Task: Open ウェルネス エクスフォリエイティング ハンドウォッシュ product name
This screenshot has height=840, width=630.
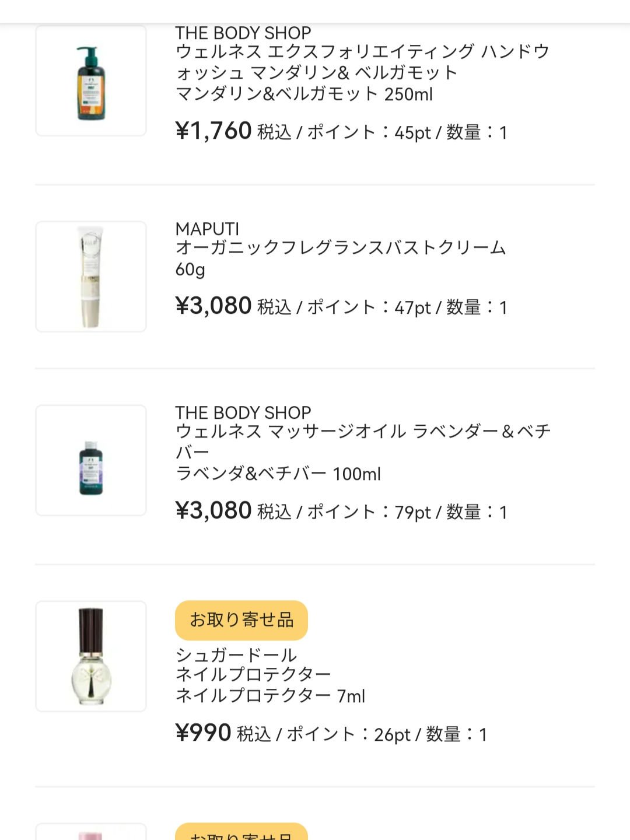Action: tap(362, 62)
